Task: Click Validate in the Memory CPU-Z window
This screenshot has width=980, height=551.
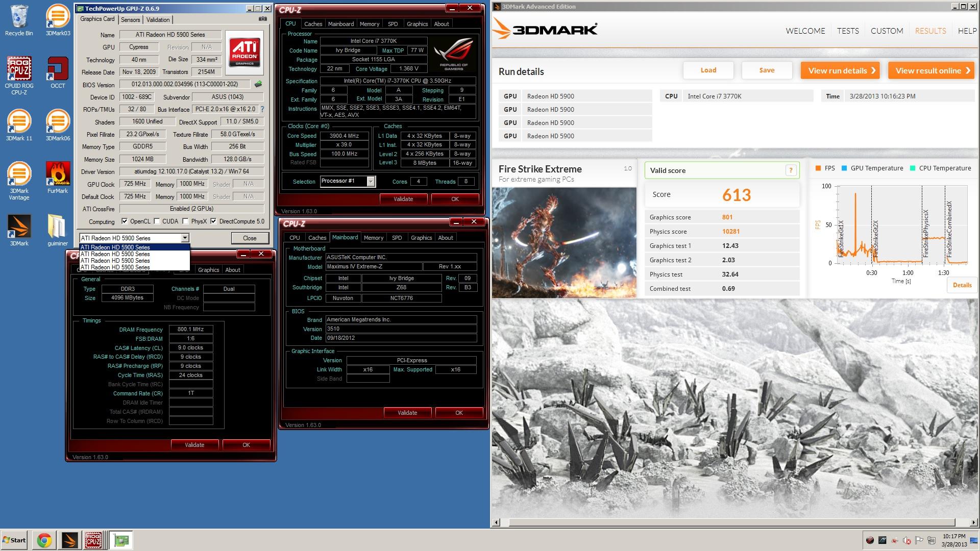Action: click(194, 445)
